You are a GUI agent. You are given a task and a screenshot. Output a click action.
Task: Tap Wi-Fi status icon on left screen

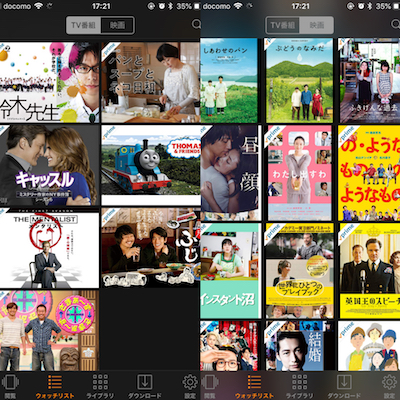point(38,6)
